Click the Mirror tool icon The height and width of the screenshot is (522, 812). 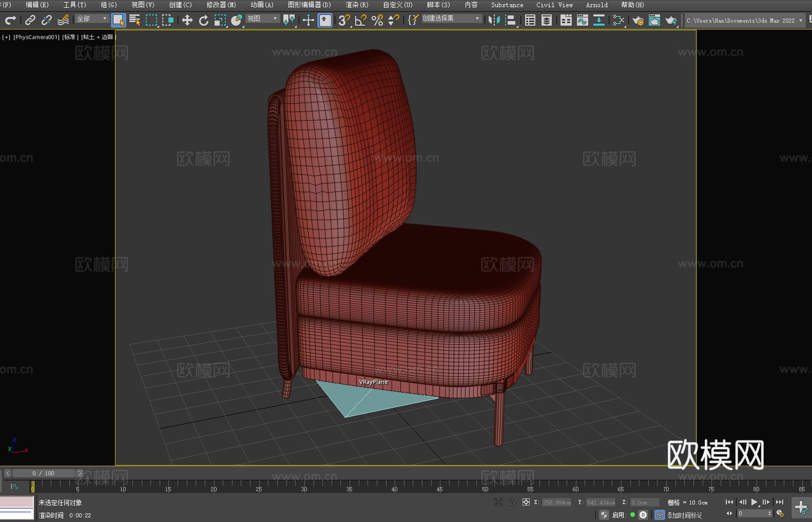[494, 20]
